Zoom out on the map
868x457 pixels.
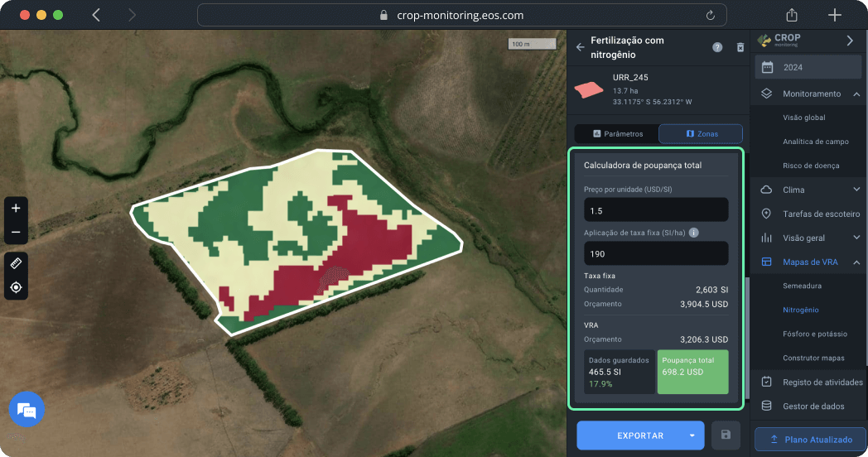tap(16, 232)
